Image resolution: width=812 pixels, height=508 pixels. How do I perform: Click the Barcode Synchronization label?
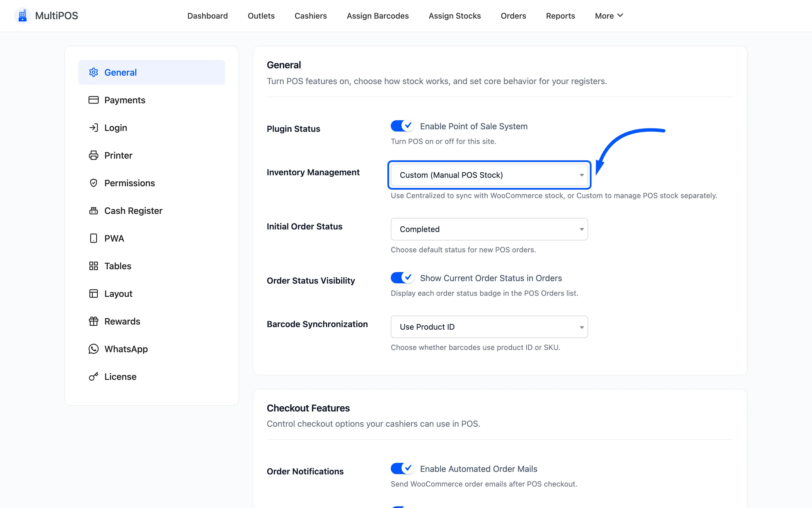pos(317,324)
